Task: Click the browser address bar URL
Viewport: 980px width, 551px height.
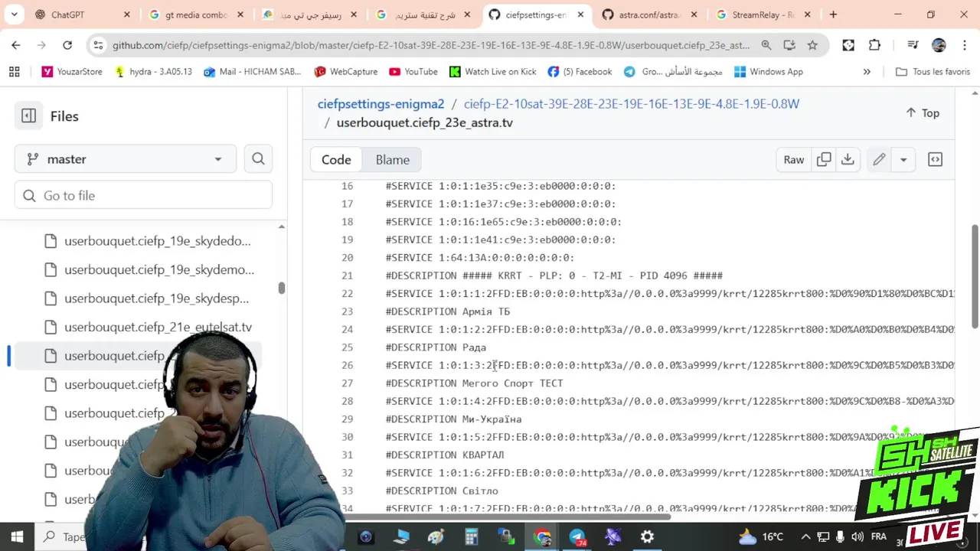Action: (x=431, y=45)
